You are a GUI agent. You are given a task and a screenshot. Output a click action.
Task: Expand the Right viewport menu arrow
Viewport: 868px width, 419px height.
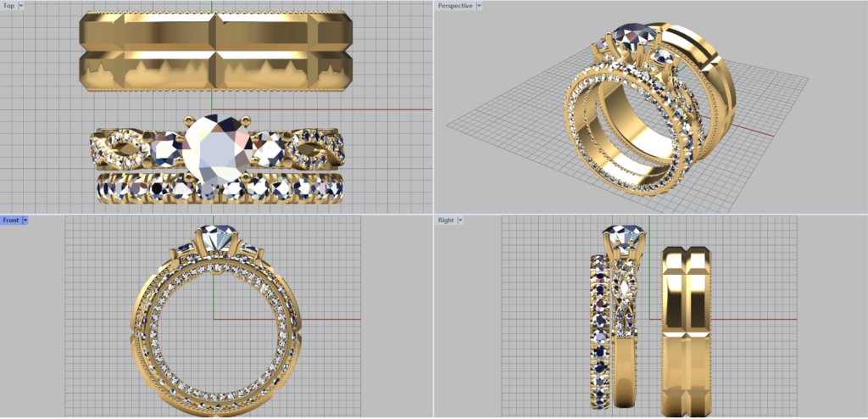tap(459, 221)
